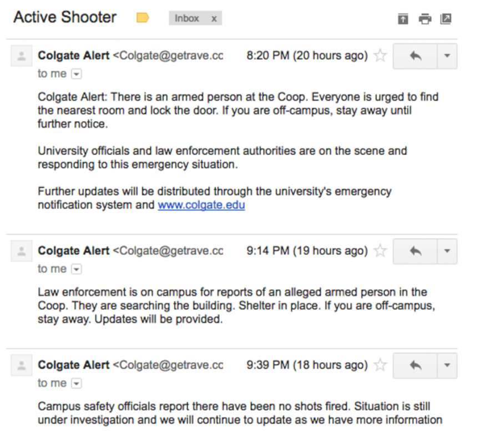Star the 9:14 PM message
480x448 pixels.
click(380, 251)
